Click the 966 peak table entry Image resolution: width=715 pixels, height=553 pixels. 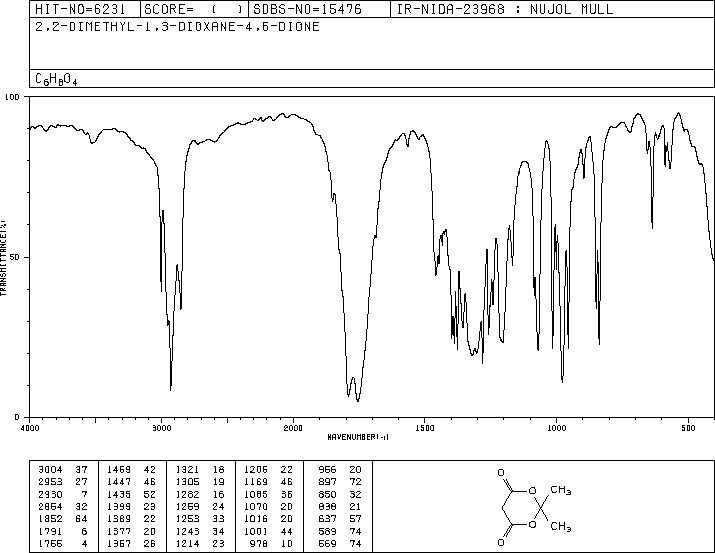340,469
